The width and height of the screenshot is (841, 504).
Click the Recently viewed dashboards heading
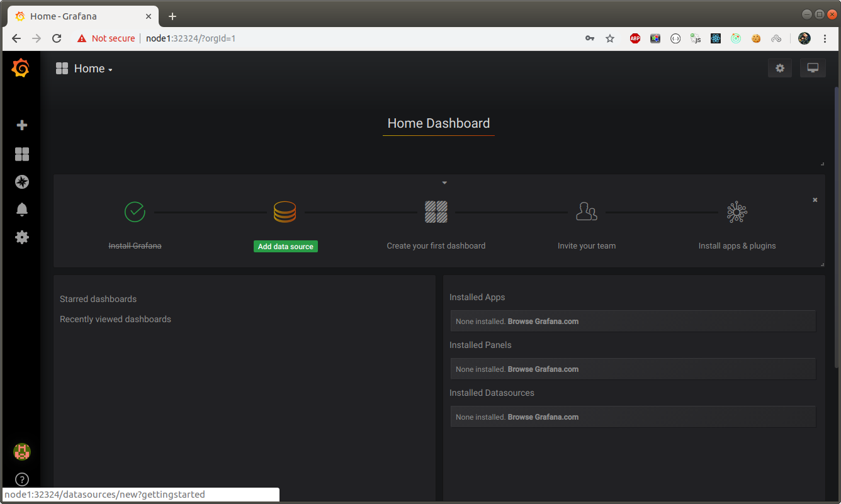point(115,319)
